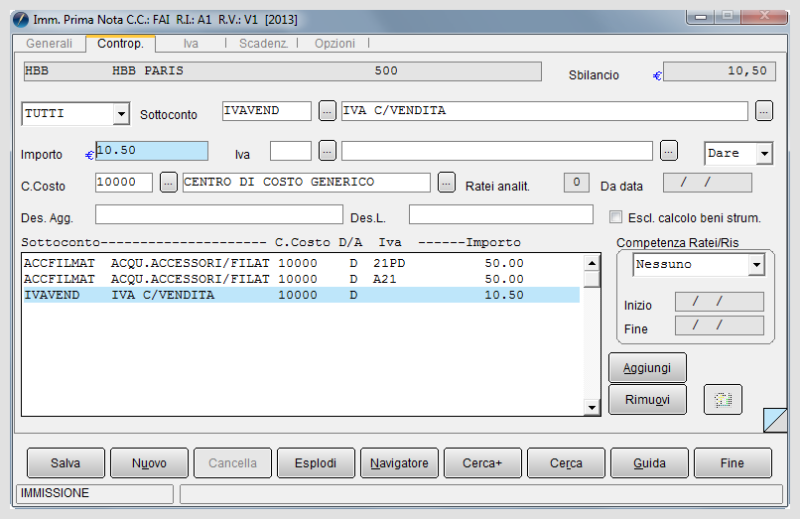Open the Iva code lookup button
Viewport: 800px width, 519px height.
pos(327,151)
